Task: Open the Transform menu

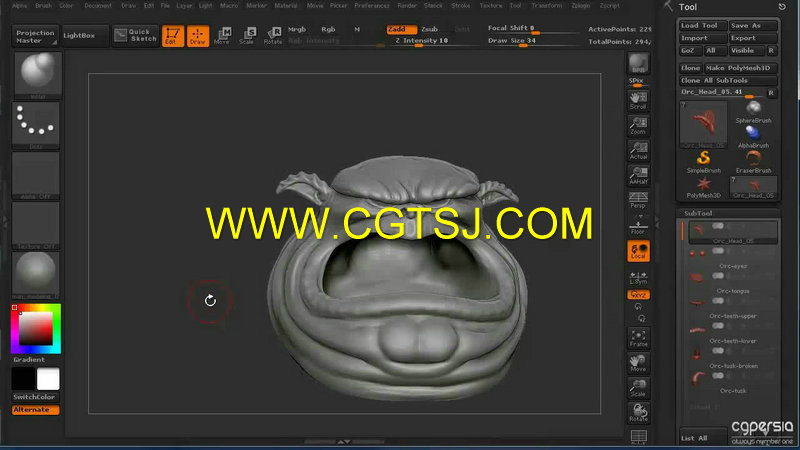Action: (x=546, y=6)
